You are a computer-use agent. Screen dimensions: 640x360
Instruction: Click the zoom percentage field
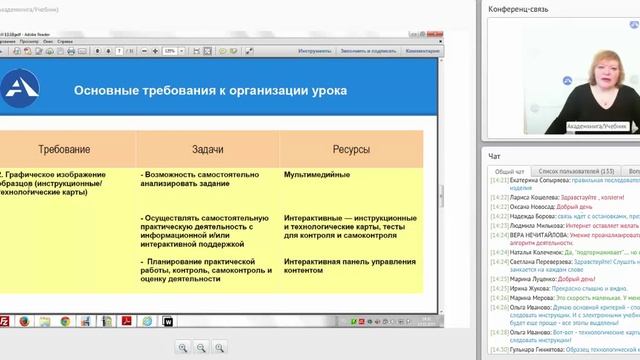coord(170,51)
